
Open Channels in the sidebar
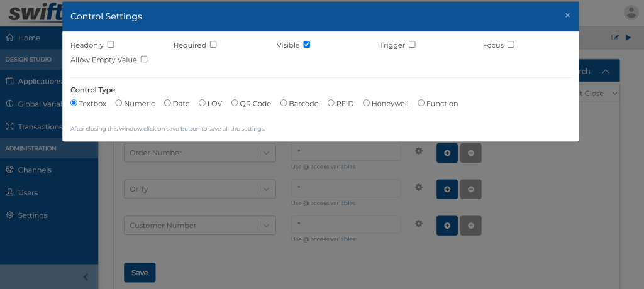(35, 170)
